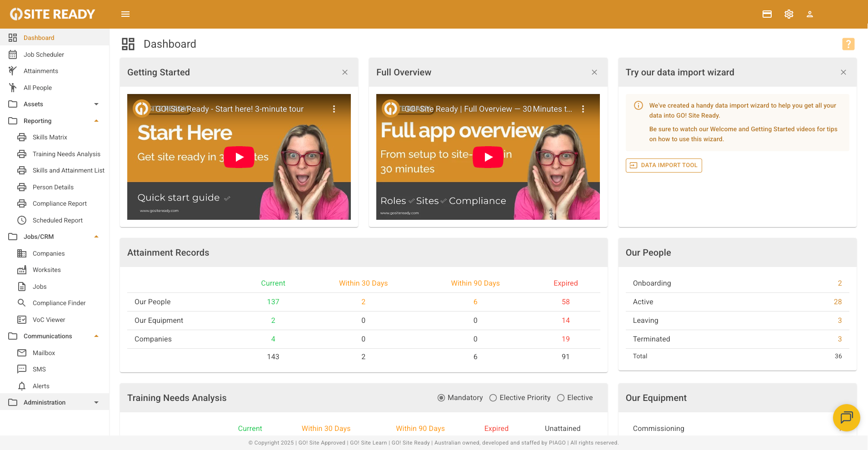Open video options on Start Here video
Image resolution: width=868 pixels, height=450 pixels.
point(334,109)
